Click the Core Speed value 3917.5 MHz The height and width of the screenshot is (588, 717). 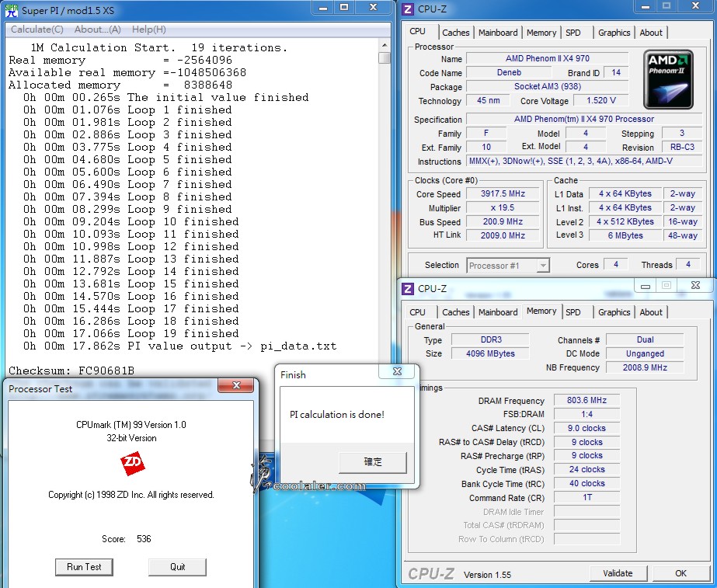click(503, 194)
